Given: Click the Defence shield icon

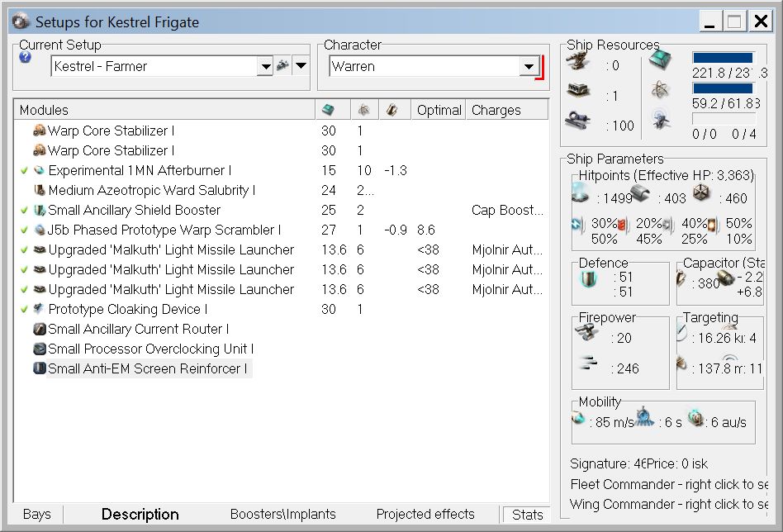Looking at the screenshot, I should coord(589,278).
